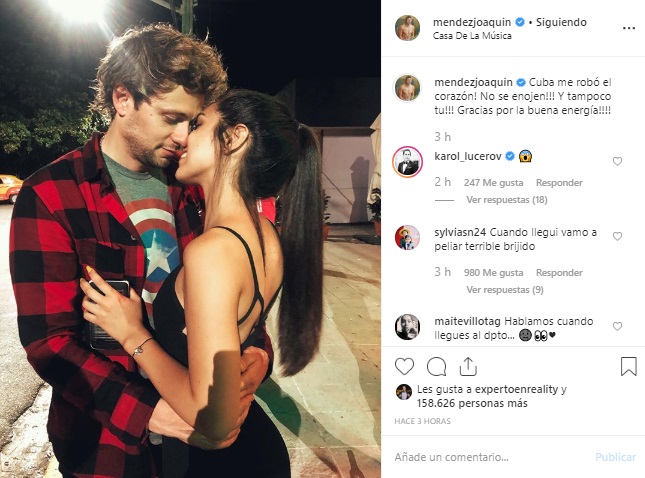The image size is (645, 478).
Task: Expand 9 replies under sylviasn24
Action: [505, 290]
